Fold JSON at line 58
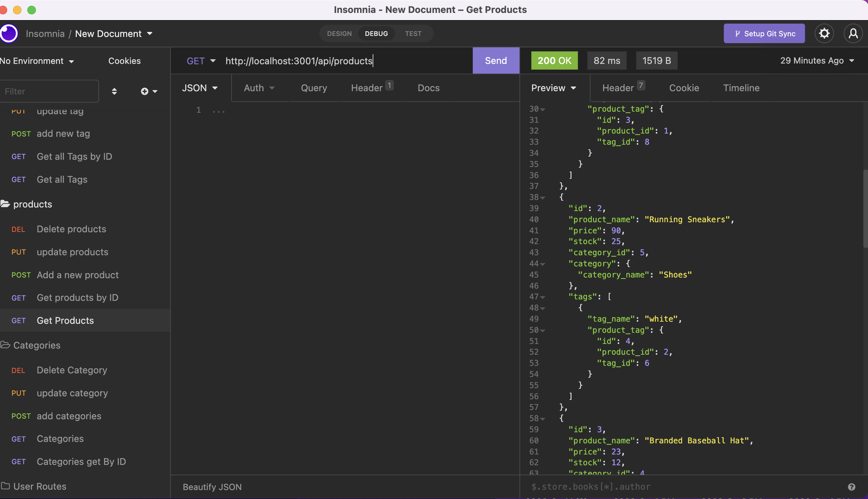Image resolution: width=868 pixels, height=499 pixels. 543,419
